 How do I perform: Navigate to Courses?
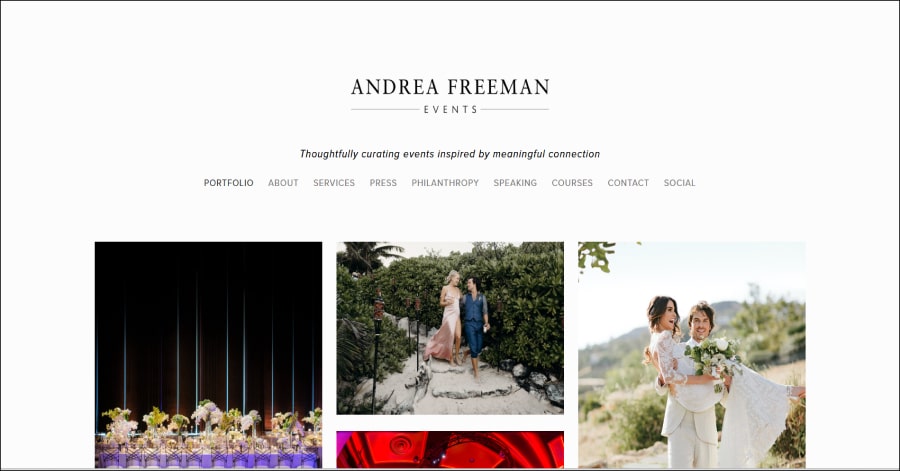click(x=572, y=183)
